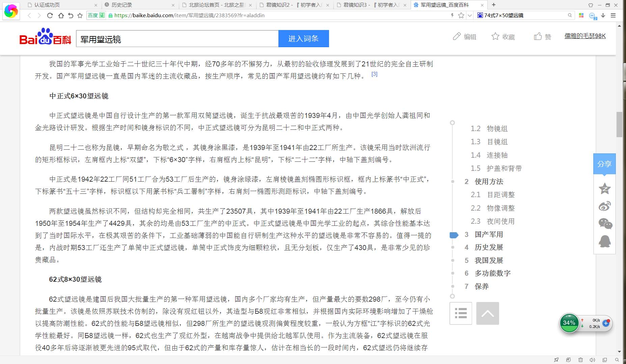Image resolution: width=626 pixels, height=364 pixels.
Task: Click the back-to-top arrow button
Action: pyautogui.click(x=488, y=313)
